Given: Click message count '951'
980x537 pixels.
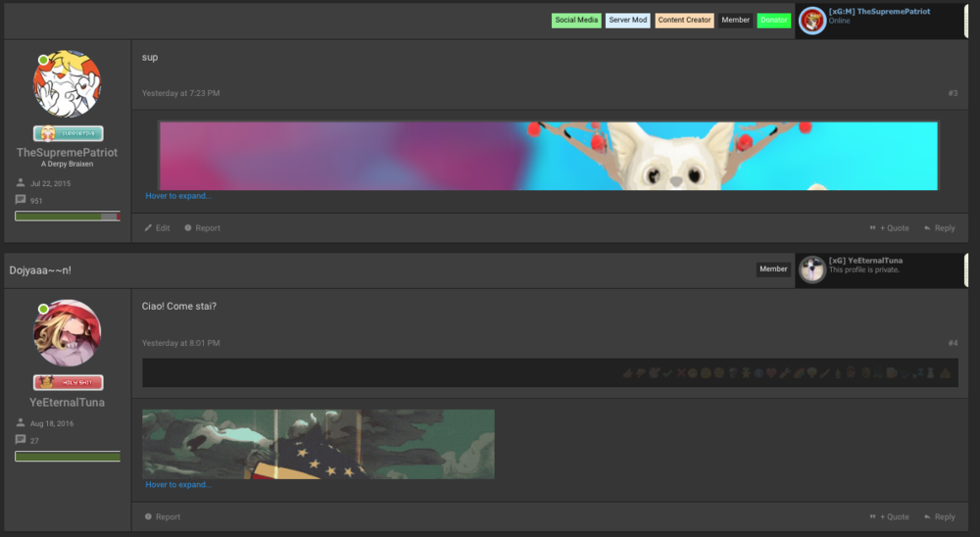Looking at the screenshot, I should point(36,201).
